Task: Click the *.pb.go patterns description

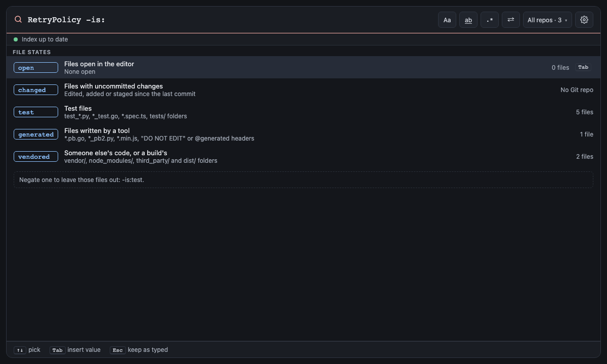Action: pyautogui.click(x=159, y=138)
